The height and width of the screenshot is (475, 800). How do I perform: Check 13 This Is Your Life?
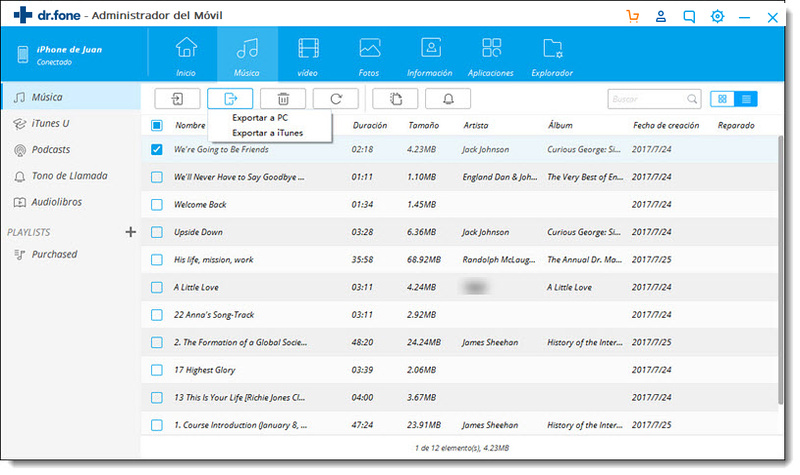coord(157,397)
